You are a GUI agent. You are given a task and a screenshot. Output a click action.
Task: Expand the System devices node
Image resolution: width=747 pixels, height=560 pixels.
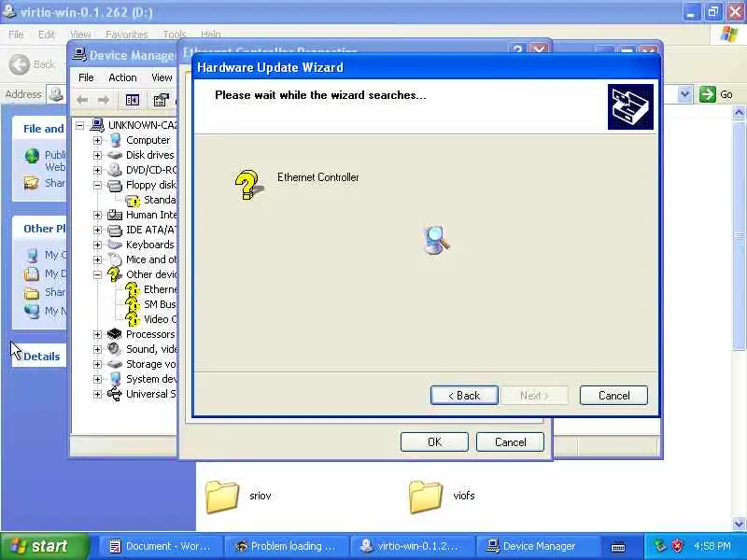point(97,379)
